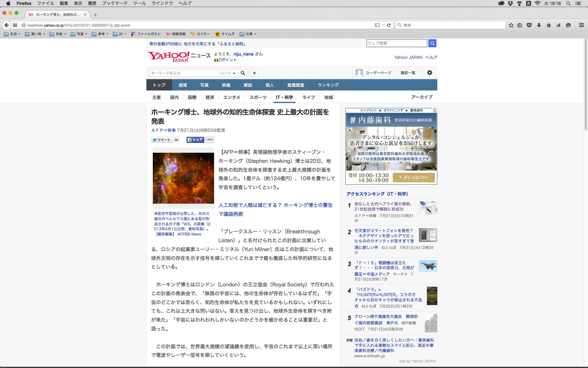Image resolution: width=588 pixels, height=368 pixels.
Task: Toggle Reader View book icon
Action: click(x=377, y=25)
